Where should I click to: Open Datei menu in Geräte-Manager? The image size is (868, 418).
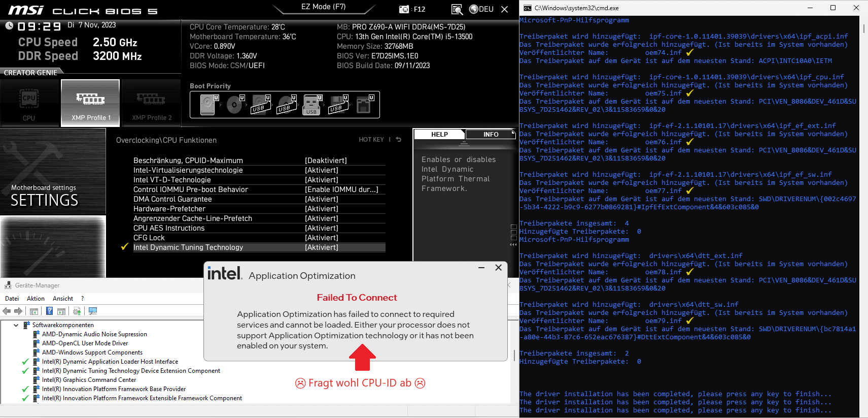(12, 299)
